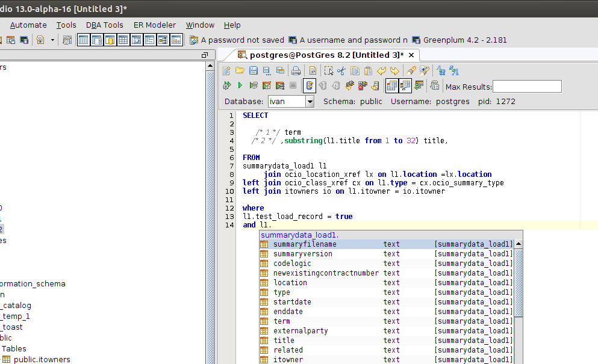Open the Database dropdown showing ivan
Viewport: 598px width, 364px height.
[x=291, y=102]
